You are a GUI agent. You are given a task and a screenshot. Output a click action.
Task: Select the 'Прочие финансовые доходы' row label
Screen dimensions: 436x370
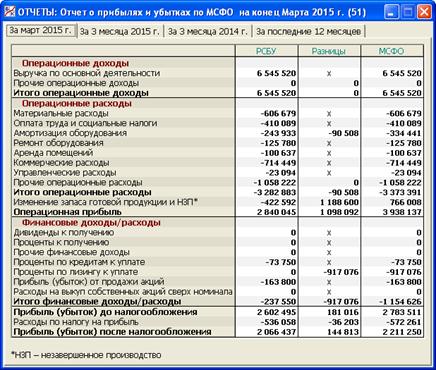(x=72, y=252)
